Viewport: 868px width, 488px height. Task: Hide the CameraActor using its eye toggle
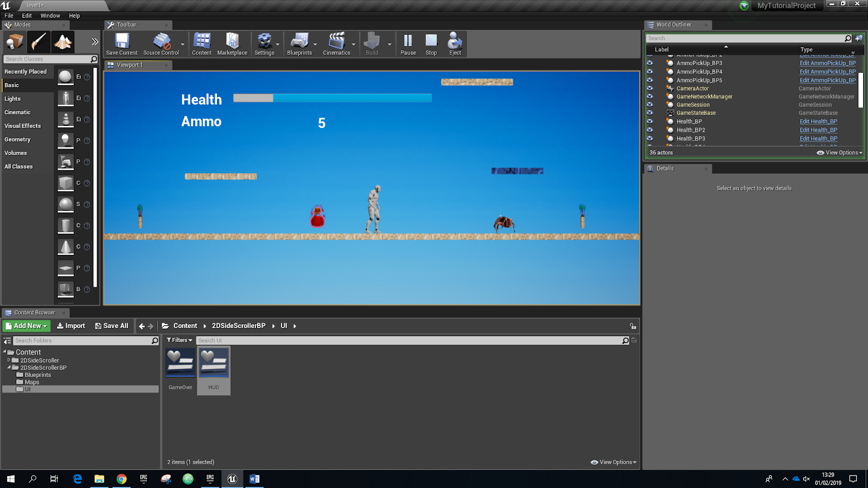(x=650, y=88)
